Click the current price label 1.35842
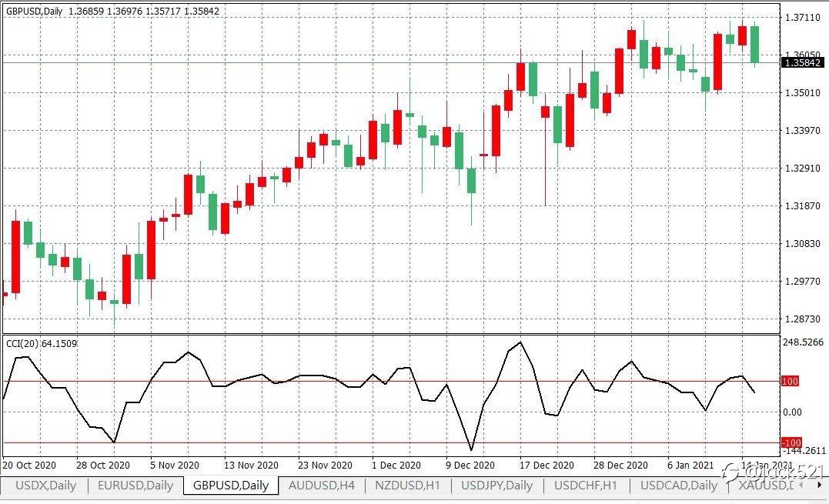Viewport: 829px width, 504px height. [x=802, y=63]
